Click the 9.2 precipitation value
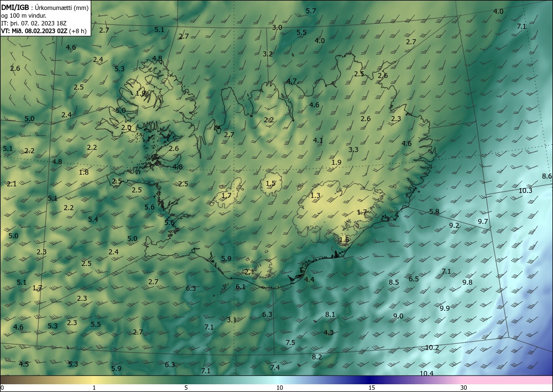Image resolution: width=553 pixels, height=392 pixels. pyautogui.click(x=454, y=225)
